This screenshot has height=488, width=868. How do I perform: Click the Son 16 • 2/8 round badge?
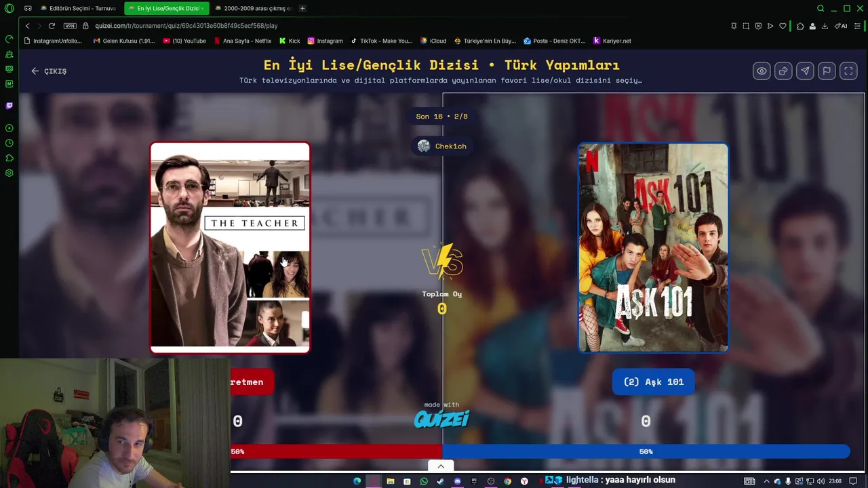click(442, 116)
